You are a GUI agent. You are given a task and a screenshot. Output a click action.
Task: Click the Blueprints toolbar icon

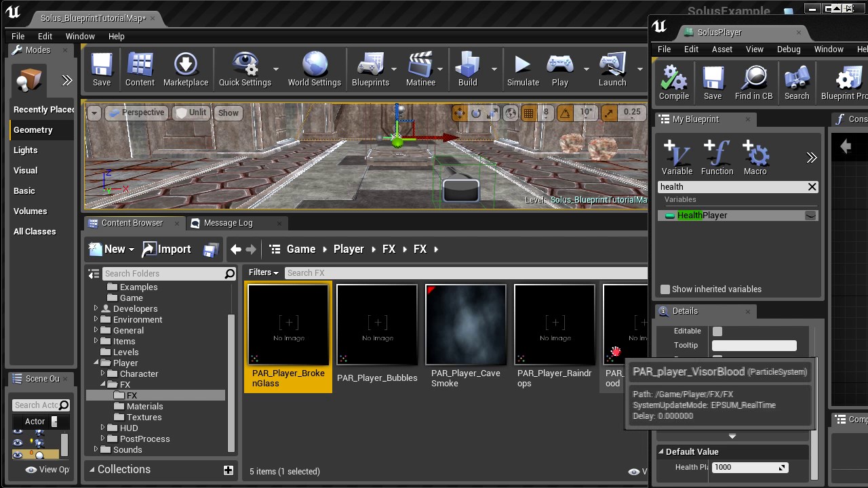370,69
